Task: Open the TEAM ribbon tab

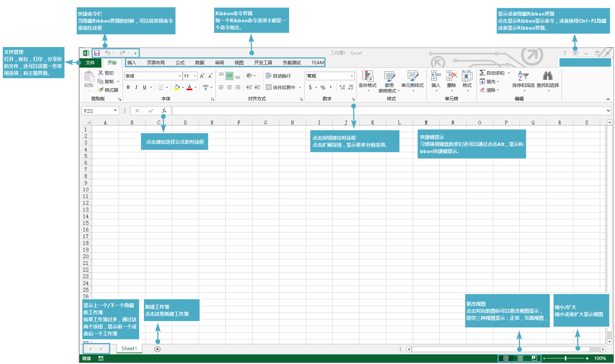Action: pyautogui.click(x=318, y=63)
